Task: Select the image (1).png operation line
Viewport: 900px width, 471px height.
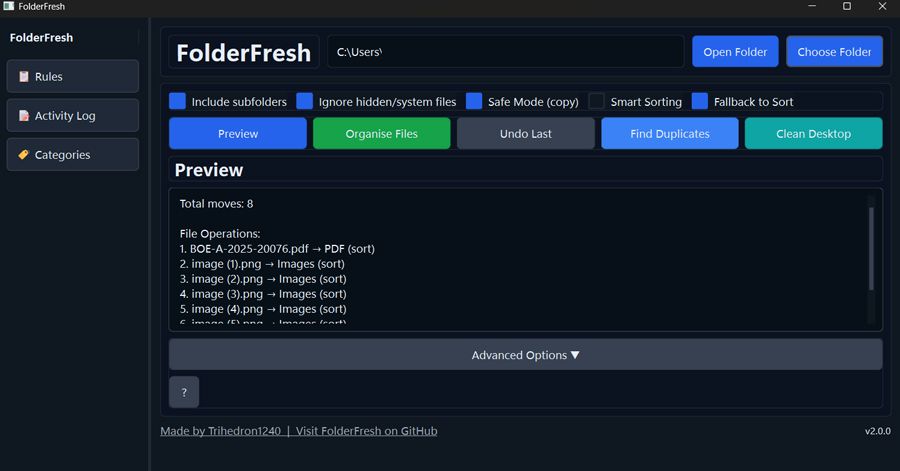Action: click(x=262, y=263)
